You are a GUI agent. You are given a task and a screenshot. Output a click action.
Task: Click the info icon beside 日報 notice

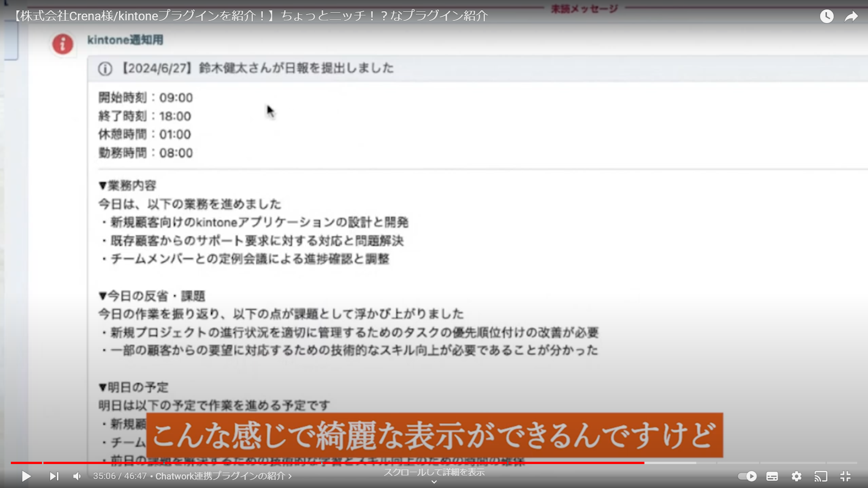point(105,69)
